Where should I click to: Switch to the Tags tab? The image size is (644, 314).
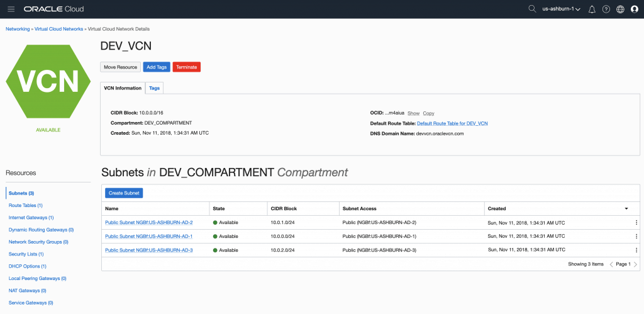(154, 88)
